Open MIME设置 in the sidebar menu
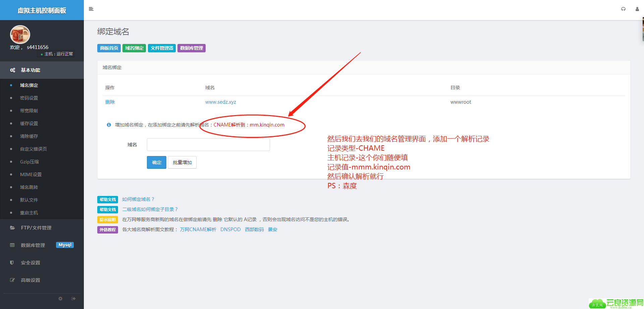Viewport: 644px width, 309px height. [x=31, y=174]
